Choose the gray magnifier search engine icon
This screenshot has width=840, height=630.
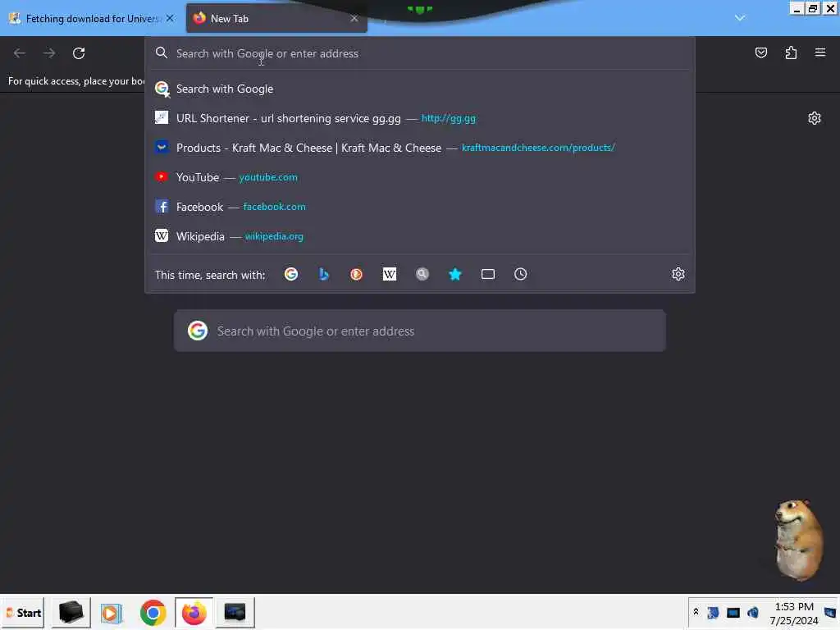(422, 274)
